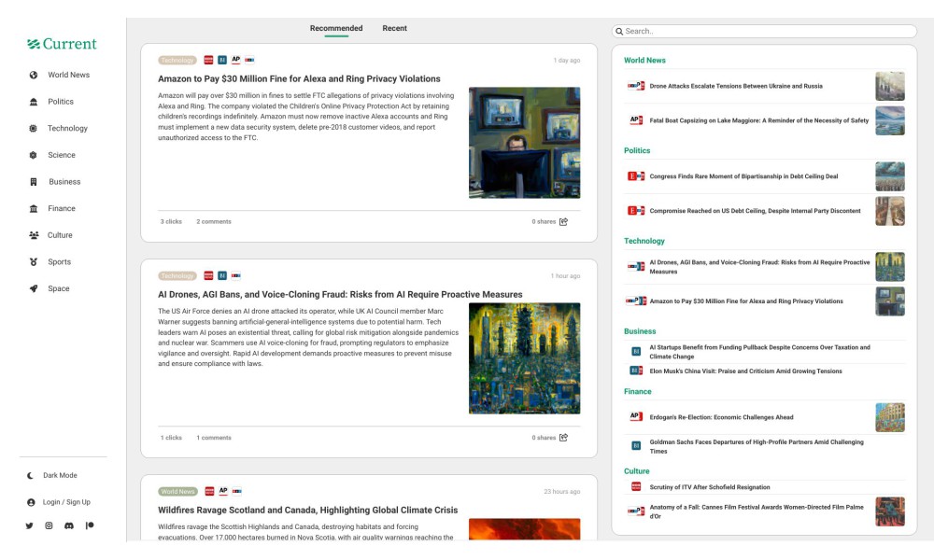Open the Amazon article painting thumbnail
The image size is (934, 560).
click(524, 143)
